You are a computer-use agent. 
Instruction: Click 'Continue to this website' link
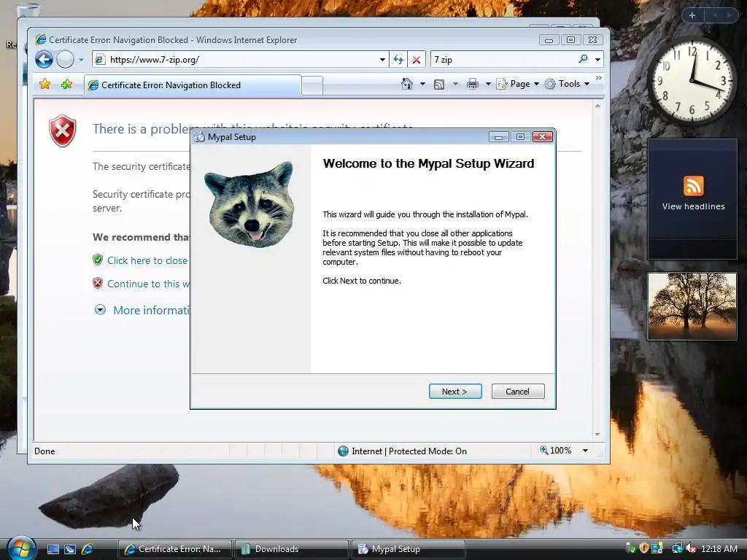148,284
